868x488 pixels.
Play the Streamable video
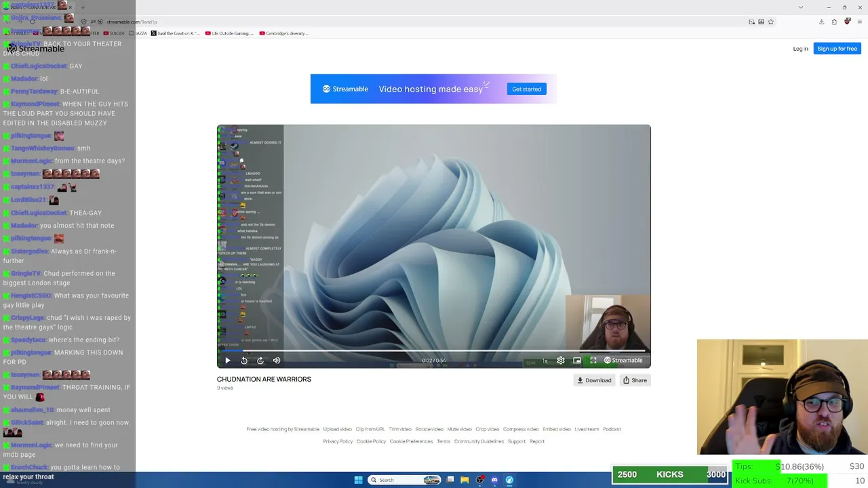228,361
